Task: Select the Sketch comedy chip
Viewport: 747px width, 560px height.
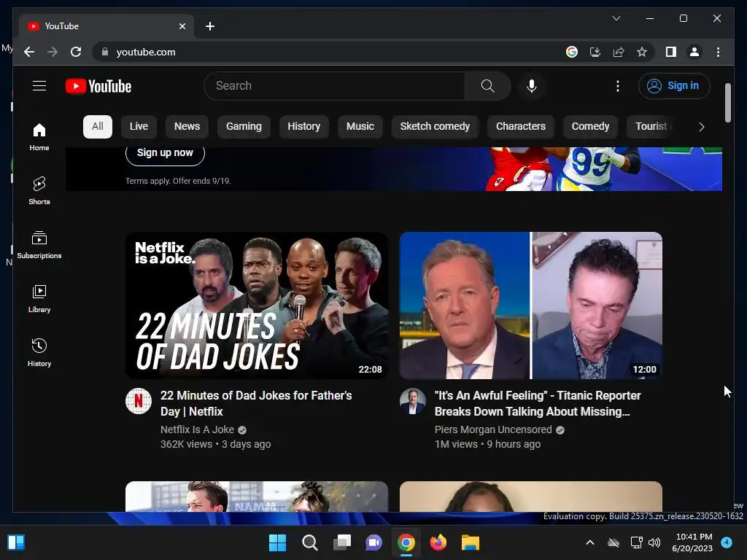Action: tap(435, 127)
